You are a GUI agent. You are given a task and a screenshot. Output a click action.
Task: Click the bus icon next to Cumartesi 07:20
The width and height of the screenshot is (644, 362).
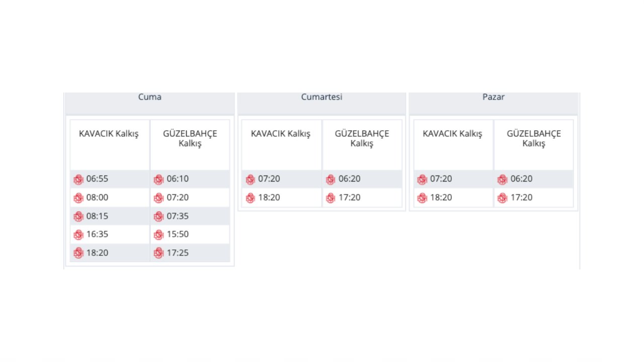250,179
